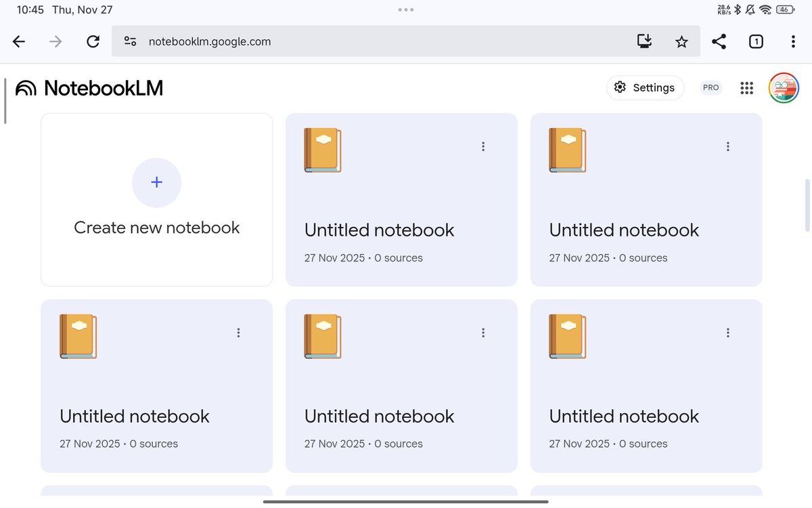Bookmark this page with the star
This screenshot has height=508, width=812.
tap(681, 41)
